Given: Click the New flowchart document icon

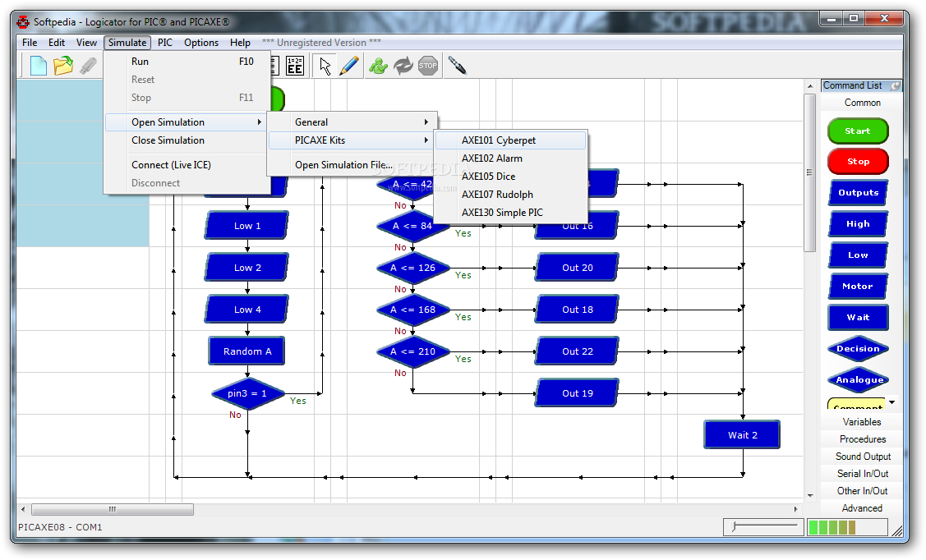Looking at the screenshot, I should (x=39, y=66).
